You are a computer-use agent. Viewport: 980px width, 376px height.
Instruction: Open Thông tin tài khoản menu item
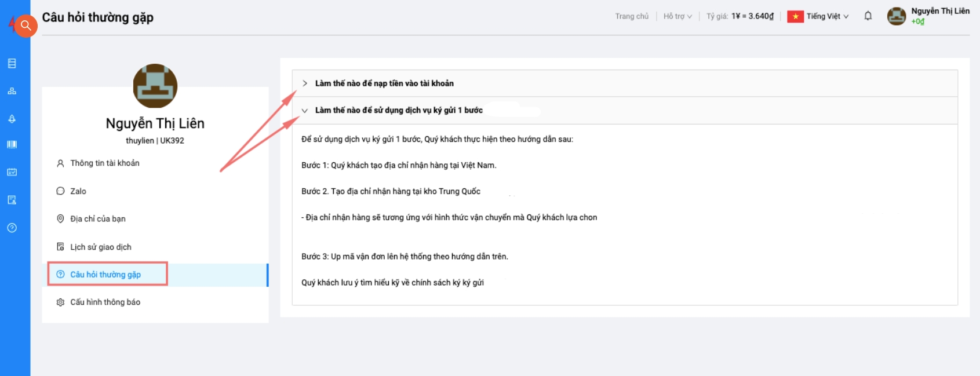click(x=104, y=163)
